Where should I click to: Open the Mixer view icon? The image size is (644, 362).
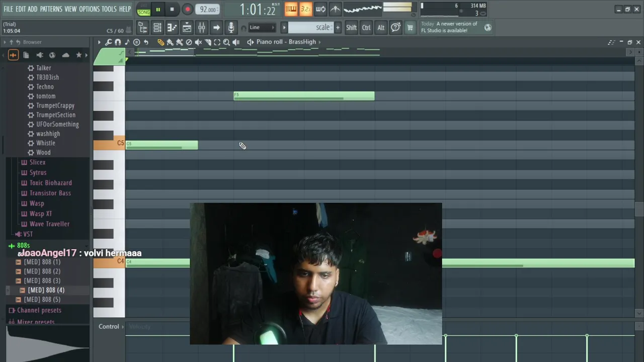[x=201, y=28]
